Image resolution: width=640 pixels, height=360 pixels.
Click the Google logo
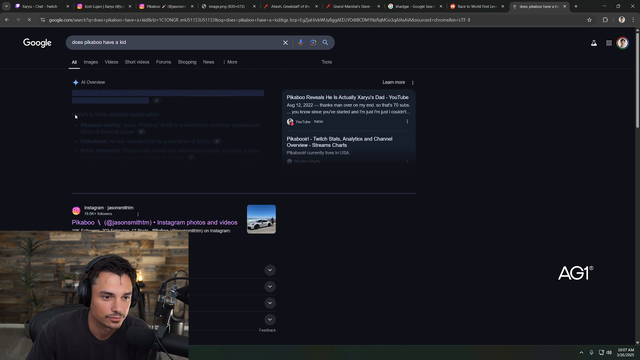coord(37,42)
